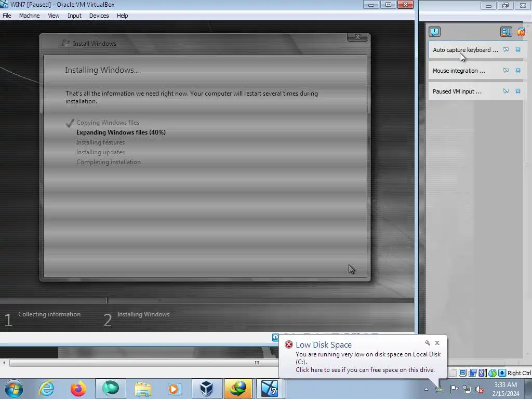Click the Right Ctrl host key label
This screenshot has width=532, height=399.
click(519, 373)
